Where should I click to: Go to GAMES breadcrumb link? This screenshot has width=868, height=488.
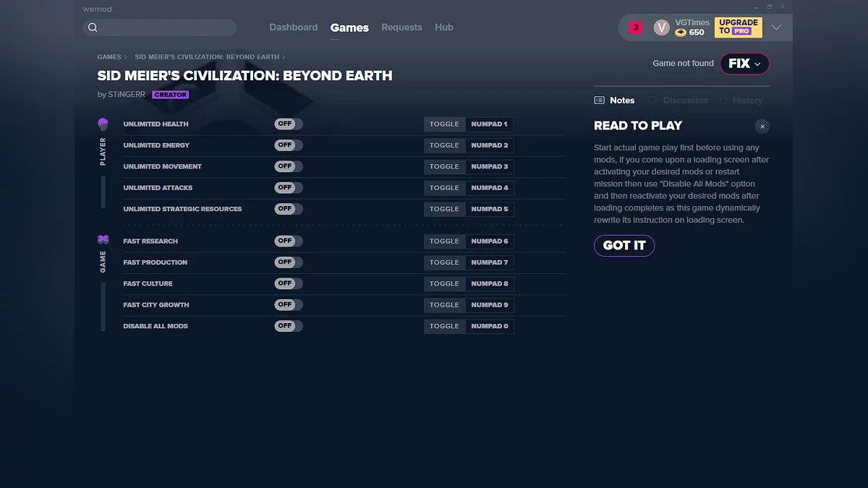coord(109,57)
